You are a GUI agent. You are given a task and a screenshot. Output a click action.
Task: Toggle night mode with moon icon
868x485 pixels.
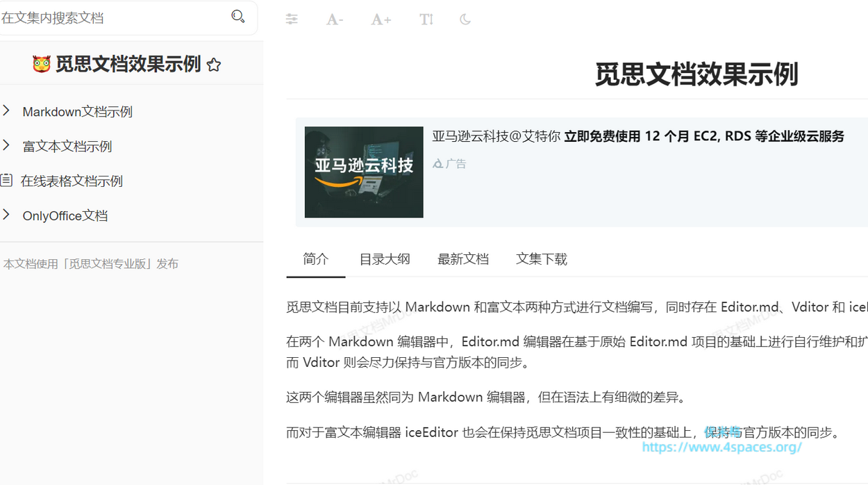coord(465,19)
